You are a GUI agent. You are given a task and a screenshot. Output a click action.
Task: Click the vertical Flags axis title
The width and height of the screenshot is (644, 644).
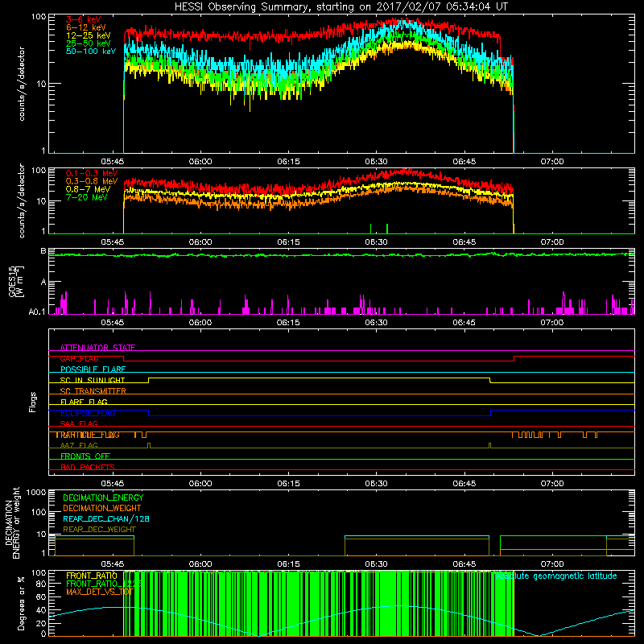pyautogui.click(x=32, y=402)
